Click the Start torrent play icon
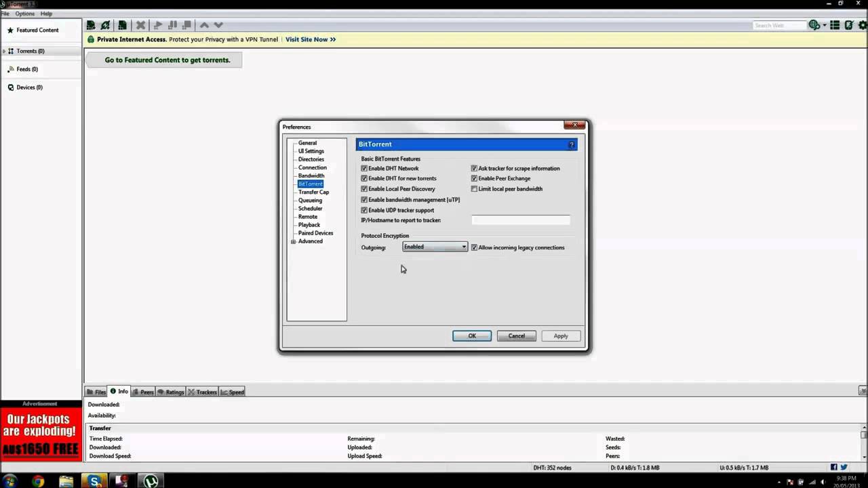868x488 pixels. (158, 25)
